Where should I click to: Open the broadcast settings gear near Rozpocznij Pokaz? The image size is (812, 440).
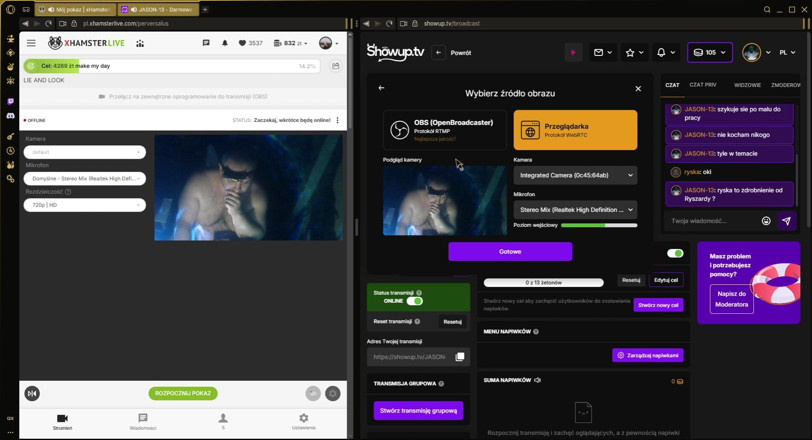coord(333,393)
